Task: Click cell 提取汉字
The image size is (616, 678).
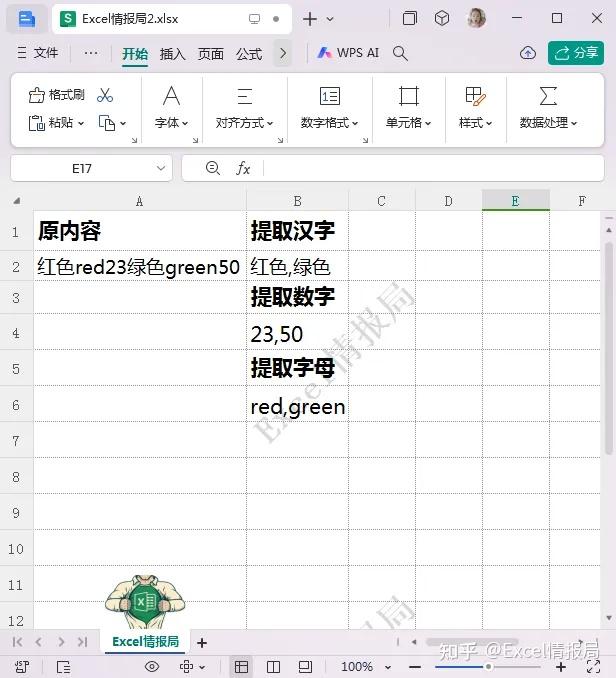Action: click(297, 231)
